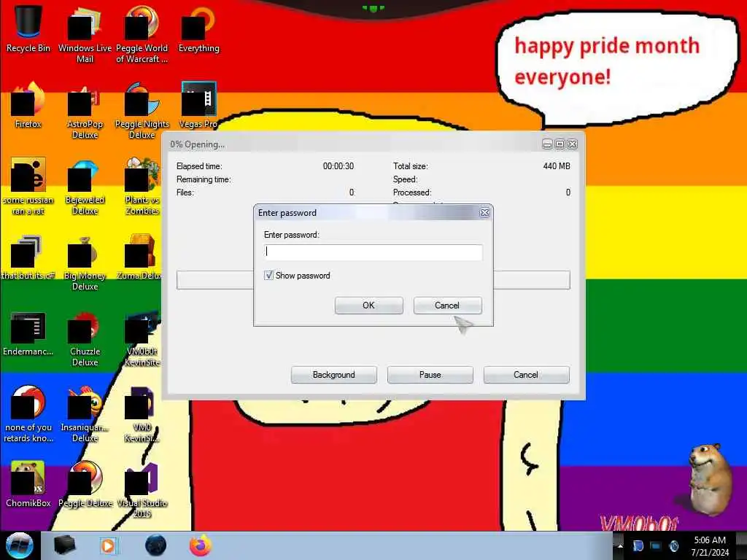The image size is (747, 560).
Task: Launch Big Money Deluxe desktop icon
Action: pos(85,262)
